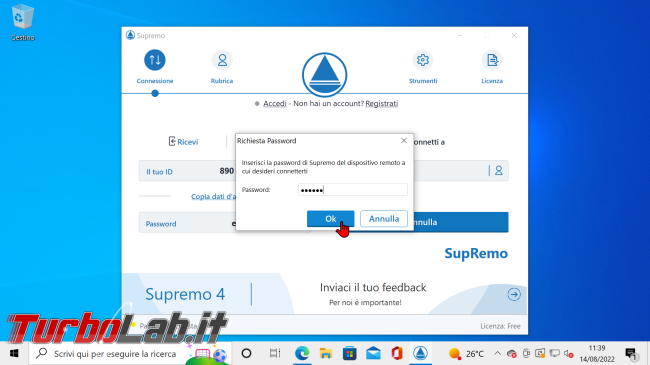Image resolution: width=650 pixels, height=365 pixels.
Task: Show hidden tray icons chevron
Action: click(x=497, y=353)
